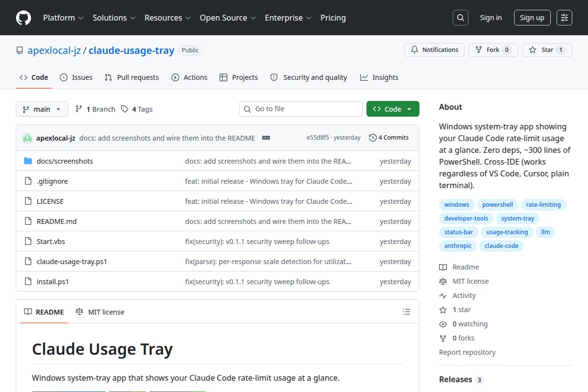Open the appearance settings icon beside Sign up
The width and height of the screenshot is (588, 392).
tap(564, 18)
